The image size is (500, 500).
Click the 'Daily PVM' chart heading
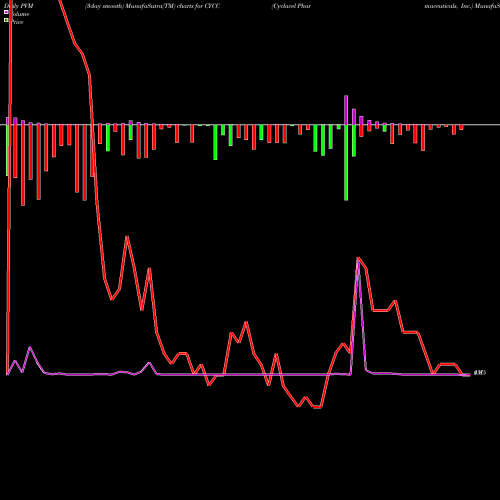click(19, 6)
